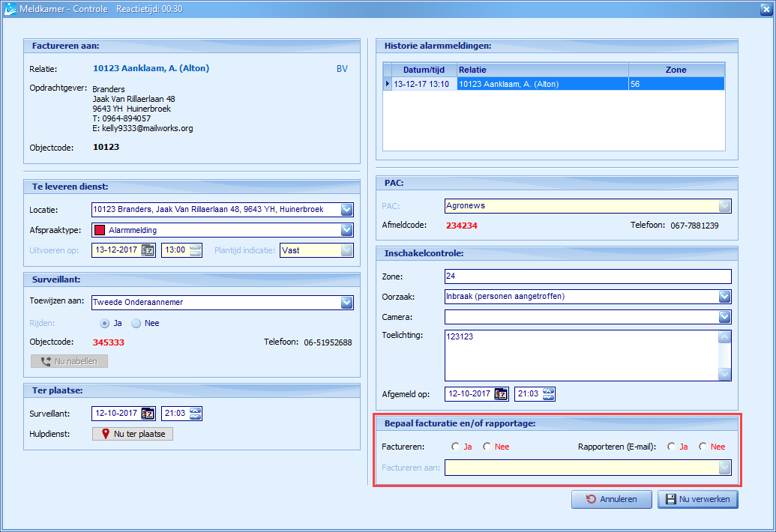Open the PAC Agronews dropdown
The width and height of the screenshot is (776, 532).
click(x=724, y=206)
